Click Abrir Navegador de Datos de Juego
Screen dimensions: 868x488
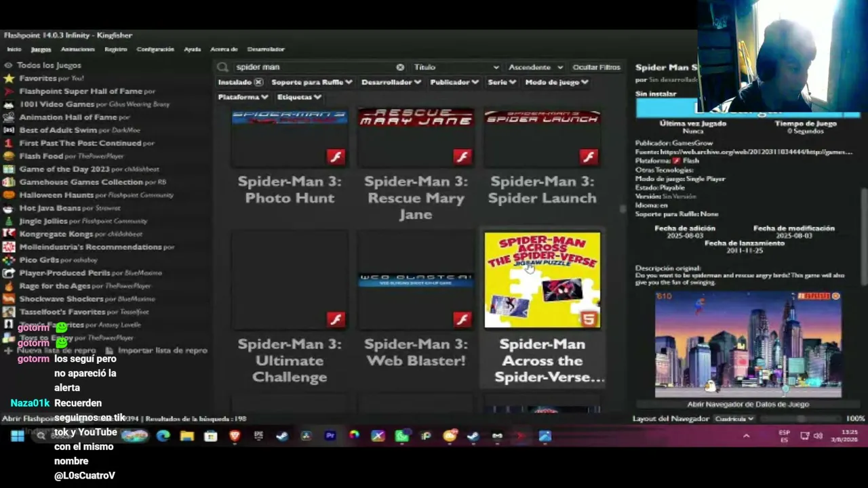(748, 404)
